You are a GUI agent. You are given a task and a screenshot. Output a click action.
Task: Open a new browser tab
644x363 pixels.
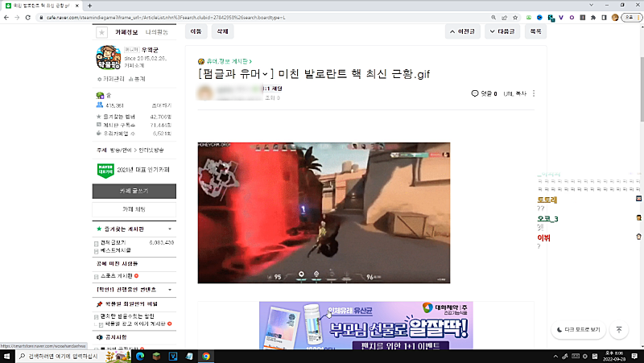(89, 6)
